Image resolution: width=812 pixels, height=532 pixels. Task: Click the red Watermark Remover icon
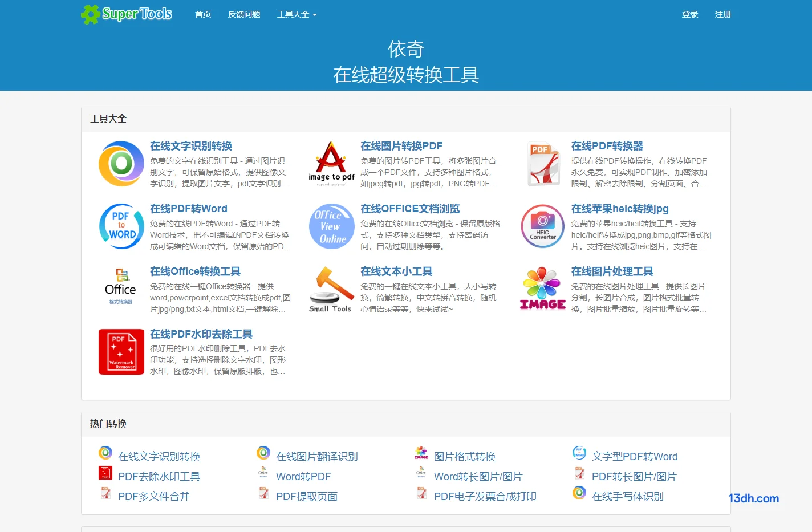pyautogui.click(x=121, y=352)
